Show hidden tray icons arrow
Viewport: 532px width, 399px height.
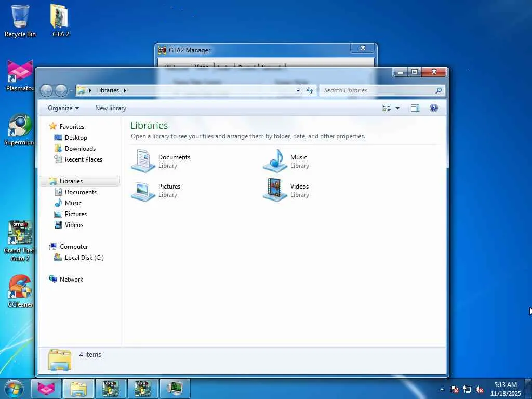click(442, 389)
